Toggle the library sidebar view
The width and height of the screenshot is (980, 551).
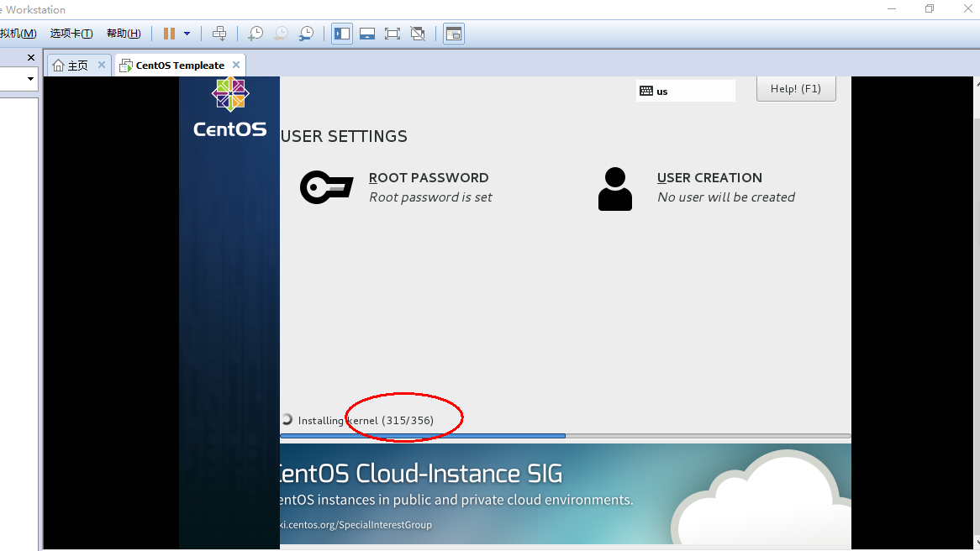(x=342, y=34)
